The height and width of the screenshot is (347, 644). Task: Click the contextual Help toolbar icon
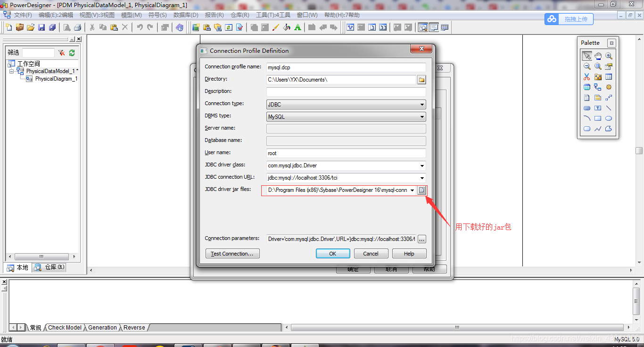180,27
